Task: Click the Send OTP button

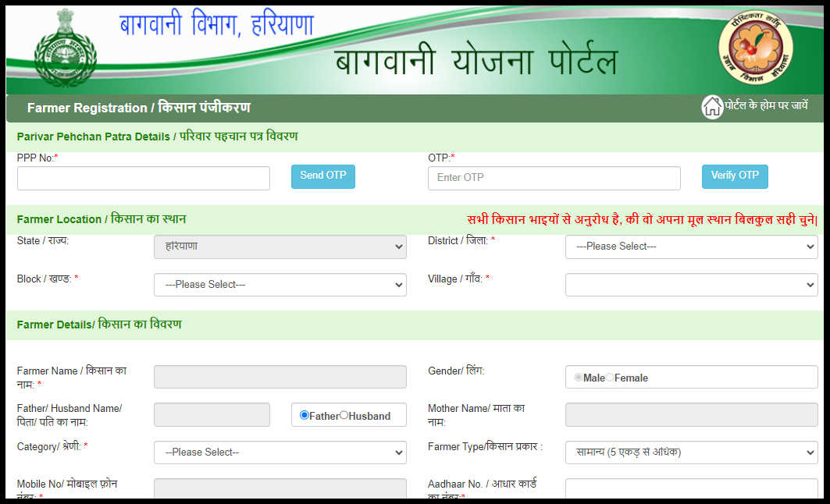Action: (323, 176)
